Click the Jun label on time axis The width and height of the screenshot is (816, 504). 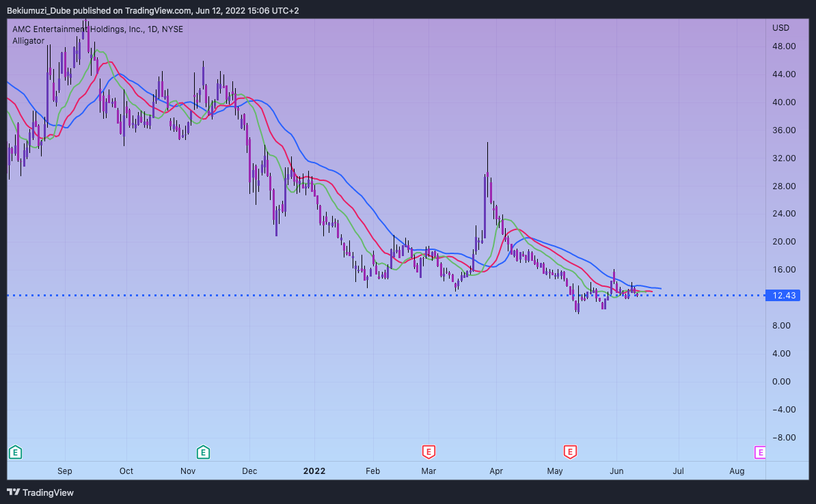coord(616,471)
